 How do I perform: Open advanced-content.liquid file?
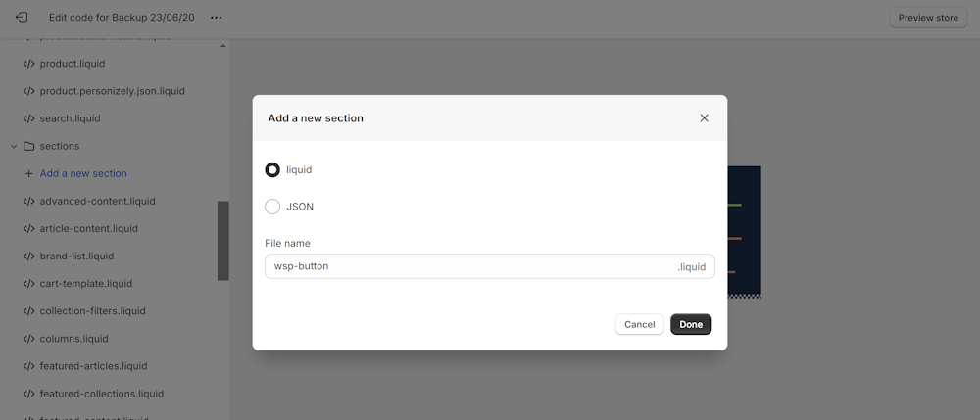[97, 201]
